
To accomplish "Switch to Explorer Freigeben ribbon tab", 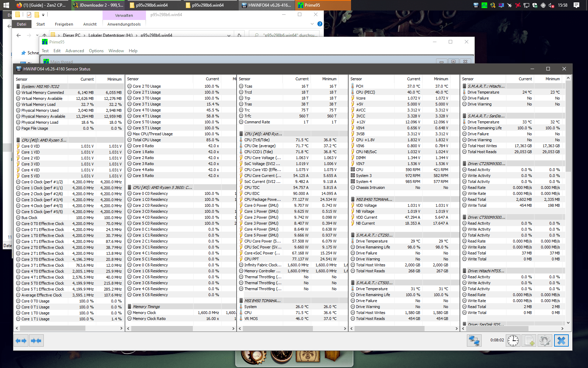I will point(64,24).
